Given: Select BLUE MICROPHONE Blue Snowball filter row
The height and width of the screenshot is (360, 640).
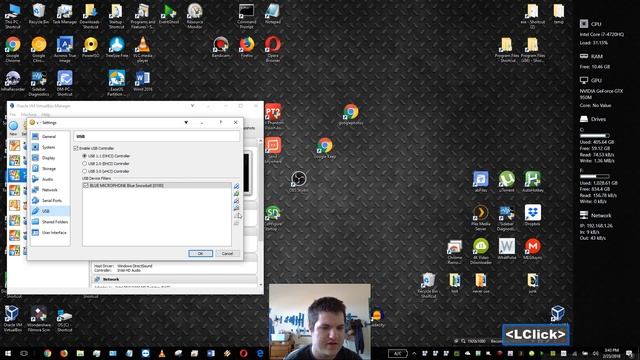Looking at the screenshot, I should click(157, 185).
